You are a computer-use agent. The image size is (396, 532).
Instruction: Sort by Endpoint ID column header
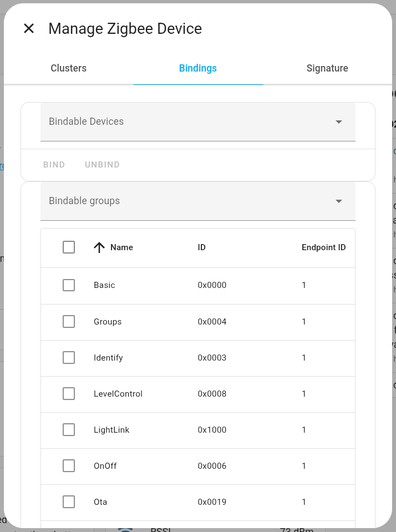(x=324, y=247)
